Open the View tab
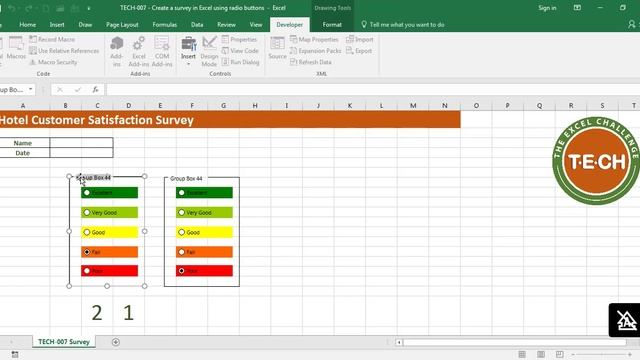 point(256,24)
